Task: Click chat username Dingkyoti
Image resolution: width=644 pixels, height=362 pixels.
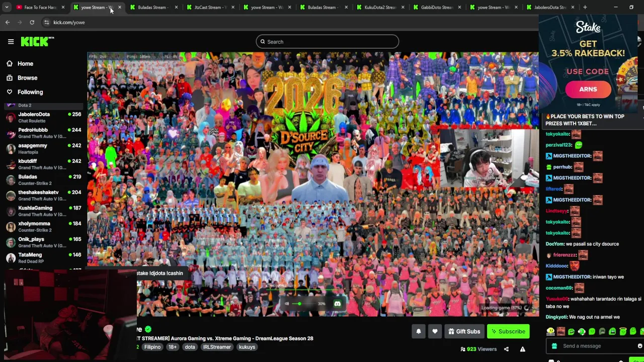Action: pyautogui.click(x=556, y=317)
